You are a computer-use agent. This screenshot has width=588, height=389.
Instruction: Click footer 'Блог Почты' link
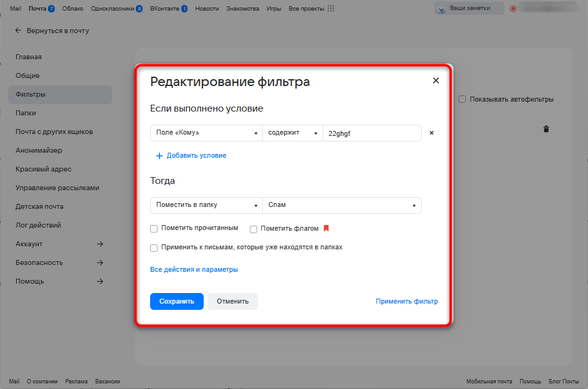point(564,381)
